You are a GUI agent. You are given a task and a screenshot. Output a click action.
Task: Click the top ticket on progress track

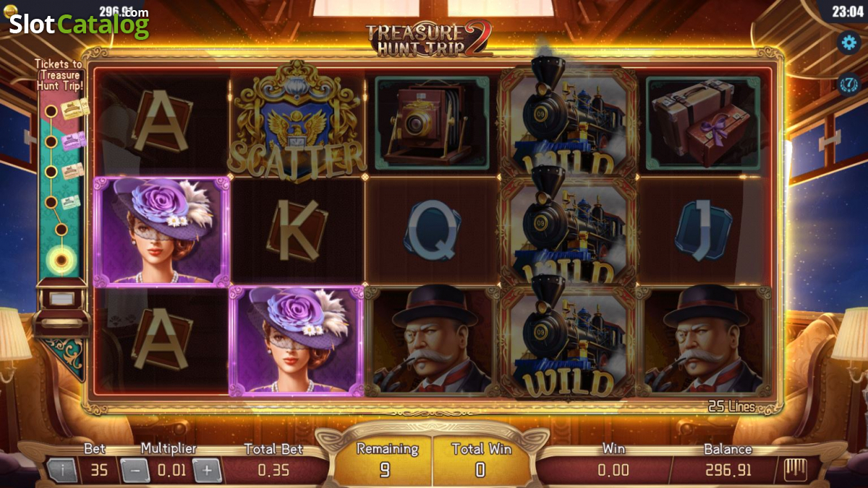75,109
